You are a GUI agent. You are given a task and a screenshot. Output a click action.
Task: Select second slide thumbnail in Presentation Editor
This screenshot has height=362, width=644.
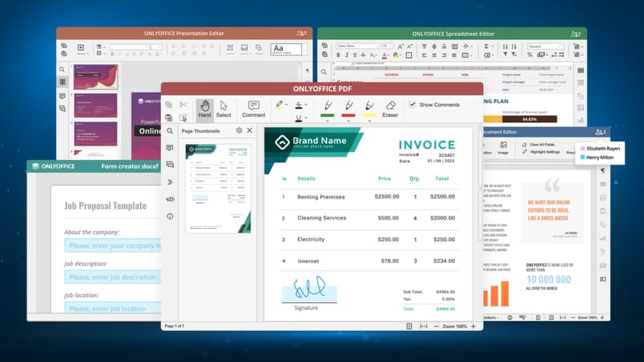[x=96, y=105]
